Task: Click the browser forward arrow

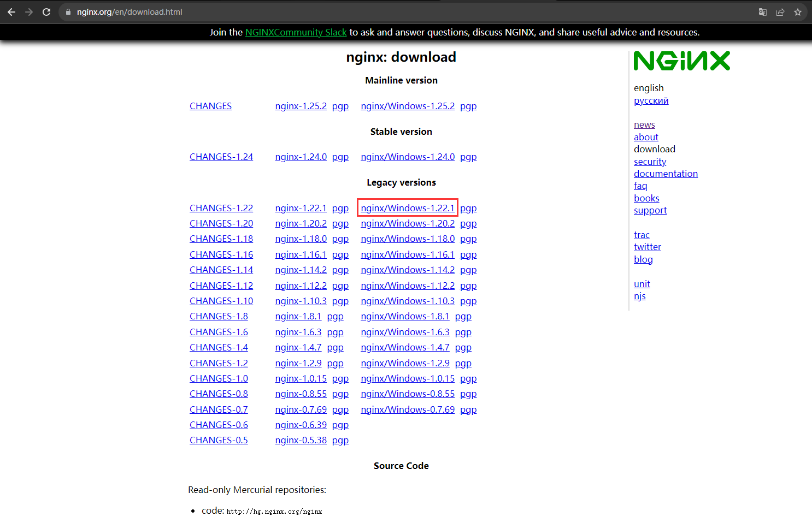Action: click(x=29, y=12)
